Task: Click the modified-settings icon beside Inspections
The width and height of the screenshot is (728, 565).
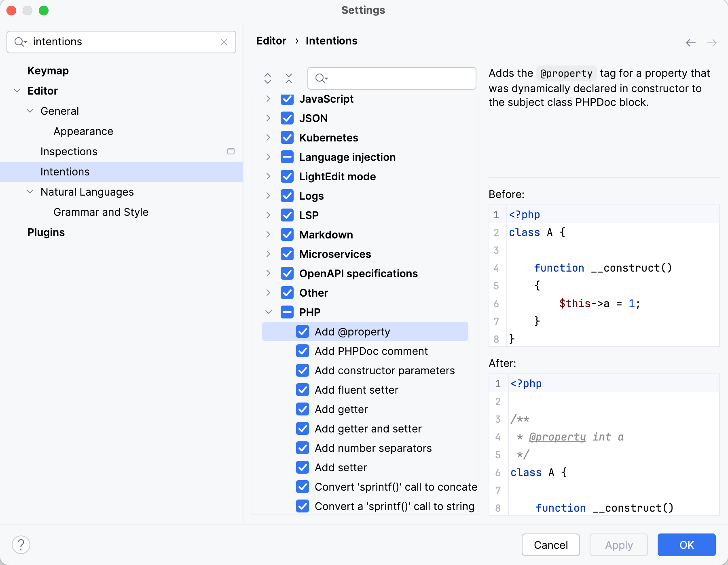Action: click(231, 151)
